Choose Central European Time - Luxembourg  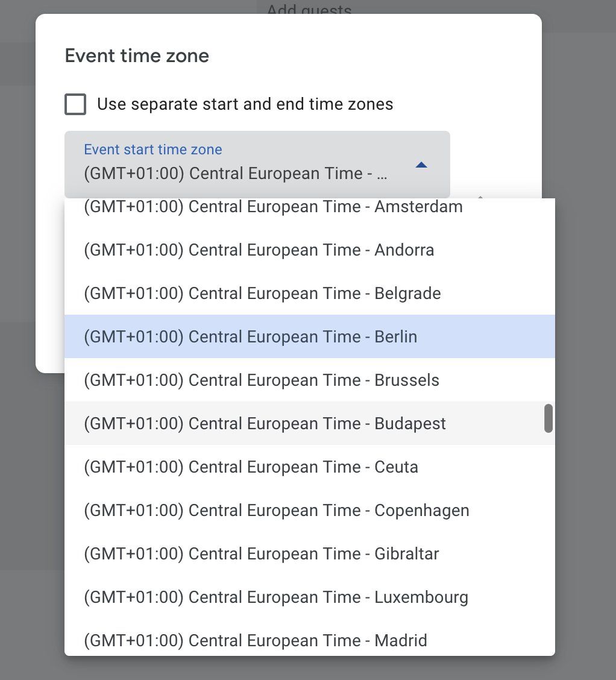[x=275, y=597]
